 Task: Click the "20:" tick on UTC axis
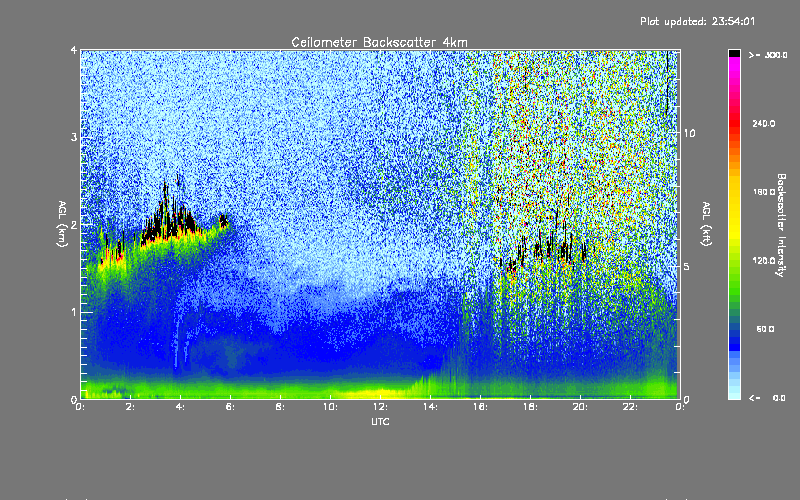point(580,407)
